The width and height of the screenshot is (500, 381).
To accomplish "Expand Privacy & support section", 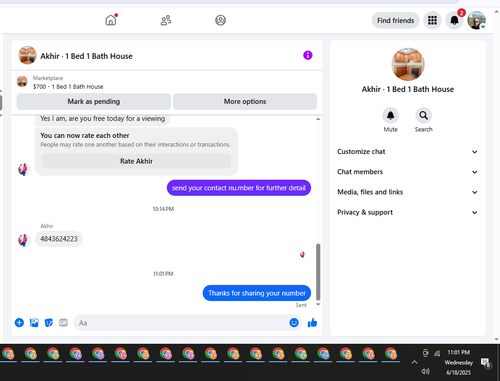I will pos(407,212).
